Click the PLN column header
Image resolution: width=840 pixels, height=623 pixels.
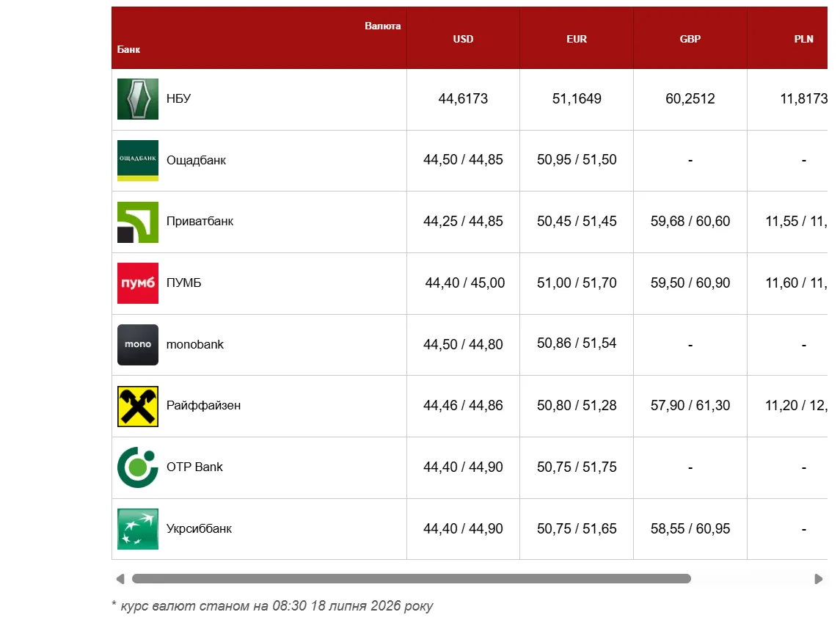[x=803, y=39]
